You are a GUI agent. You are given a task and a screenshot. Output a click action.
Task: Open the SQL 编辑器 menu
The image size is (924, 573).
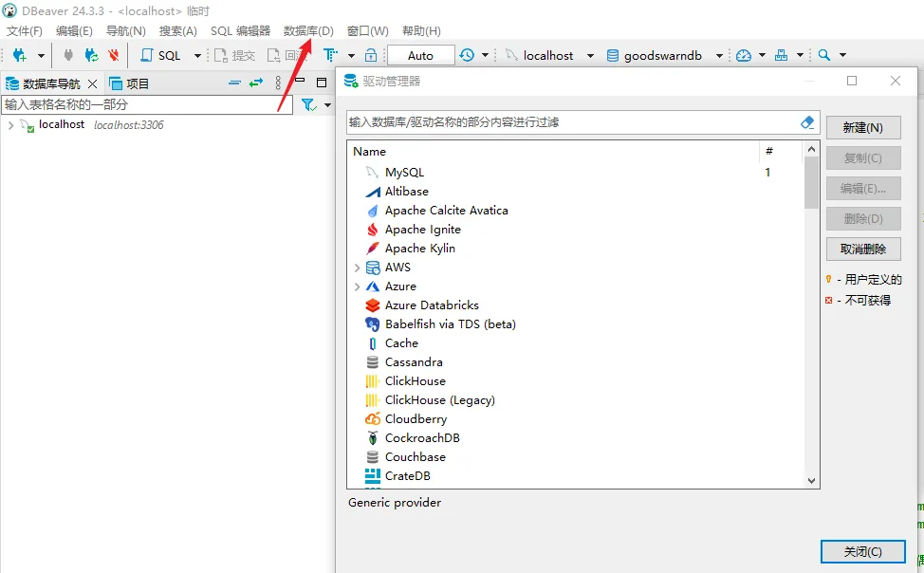(240, 30)
